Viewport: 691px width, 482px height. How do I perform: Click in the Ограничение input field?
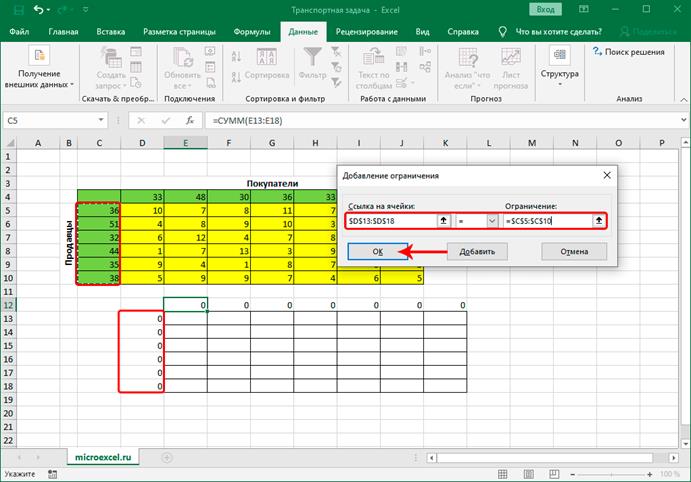coord(548,221)
